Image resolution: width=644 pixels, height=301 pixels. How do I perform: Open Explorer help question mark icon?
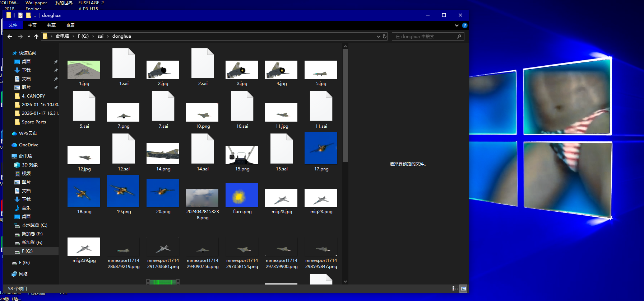pyautogui.click(x=464, y=25)
